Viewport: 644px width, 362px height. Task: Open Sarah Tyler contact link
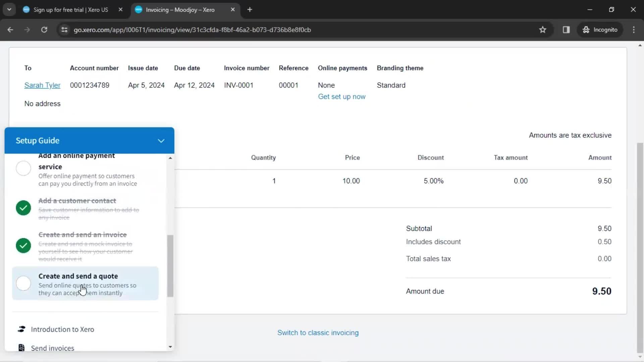(42, 85)
